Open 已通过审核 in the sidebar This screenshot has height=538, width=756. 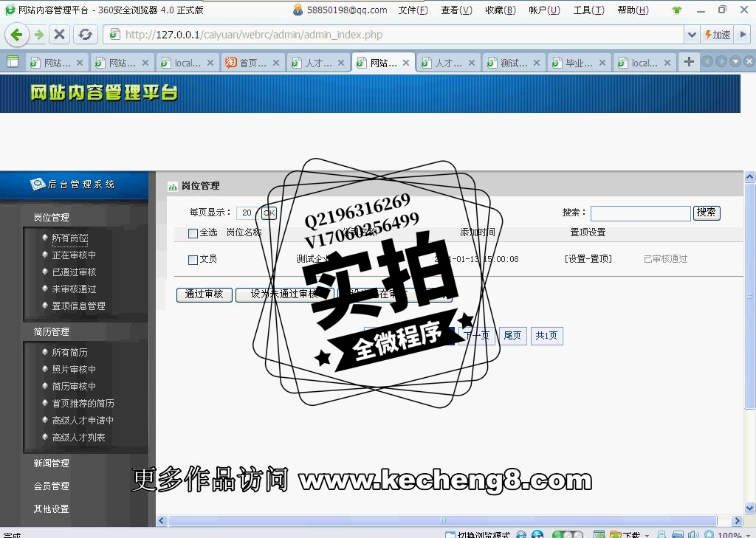[x=74, y=272]
